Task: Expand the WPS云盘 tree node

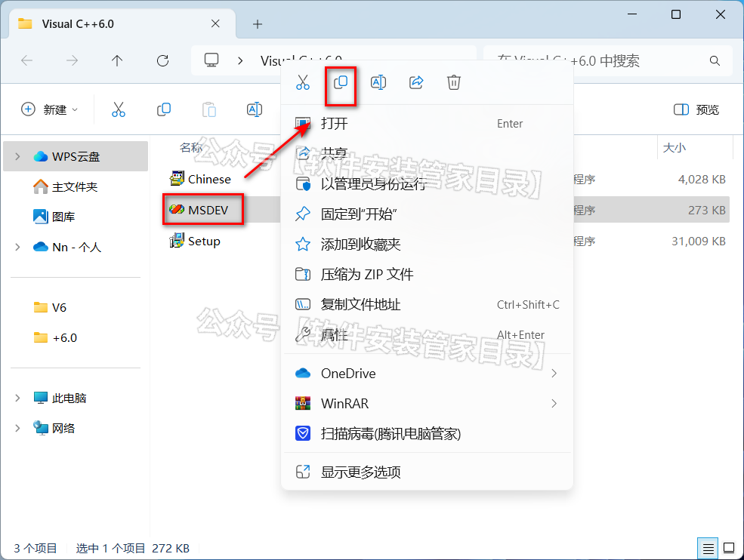Action: [17, 156]
